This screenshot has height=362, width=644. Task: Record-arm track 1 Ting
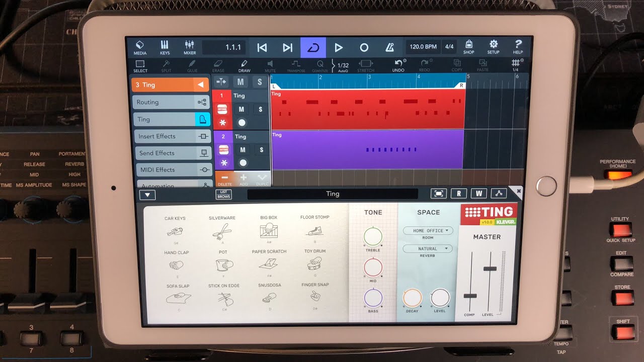[x=242, y=122]
